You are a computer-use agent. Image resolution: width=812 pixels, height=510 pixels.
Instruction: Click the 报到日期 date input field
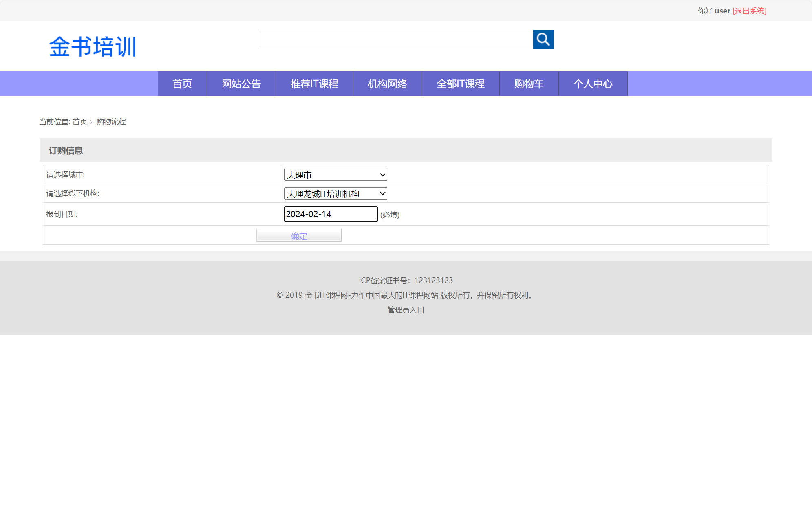click(330, 214)
